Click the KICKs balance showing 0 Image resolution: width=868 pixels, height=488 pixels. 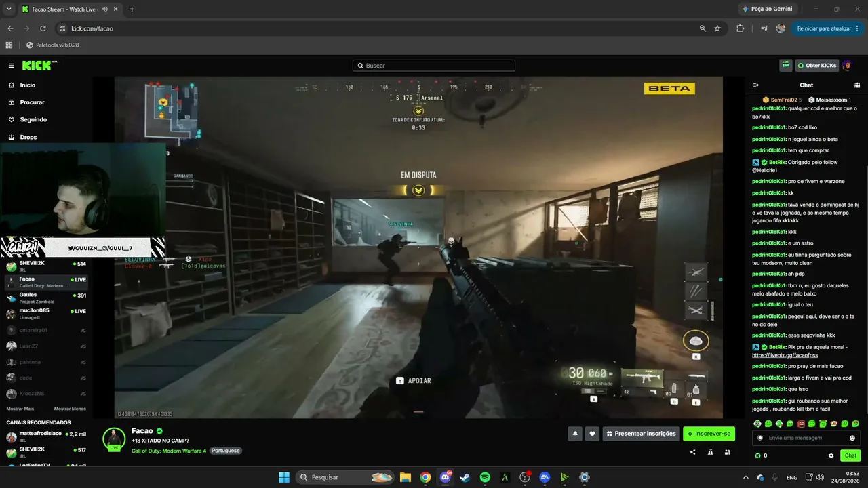[x=762, y=455]
